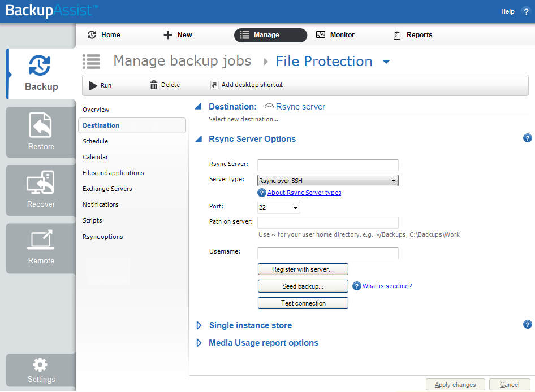Click Run to start backup job
The width and height of the screenshot is (535, 392).
tap(101, 85)
